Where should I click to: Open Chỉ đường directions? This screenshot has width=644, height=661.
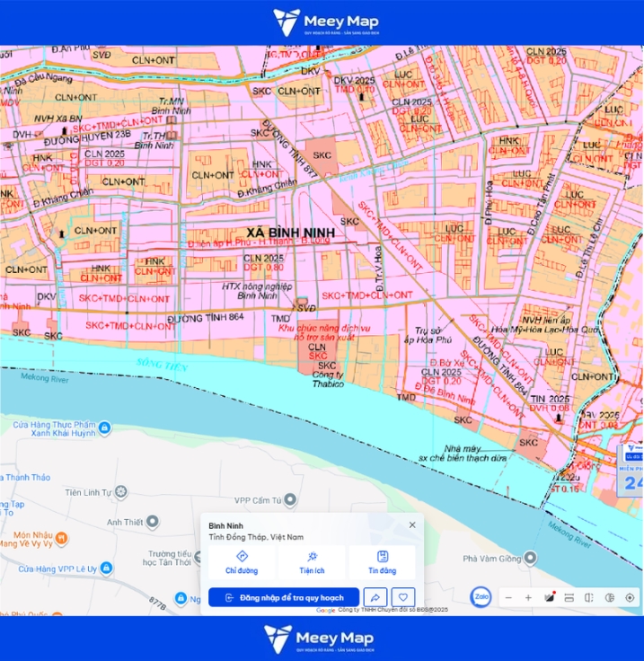click(242, 562)
